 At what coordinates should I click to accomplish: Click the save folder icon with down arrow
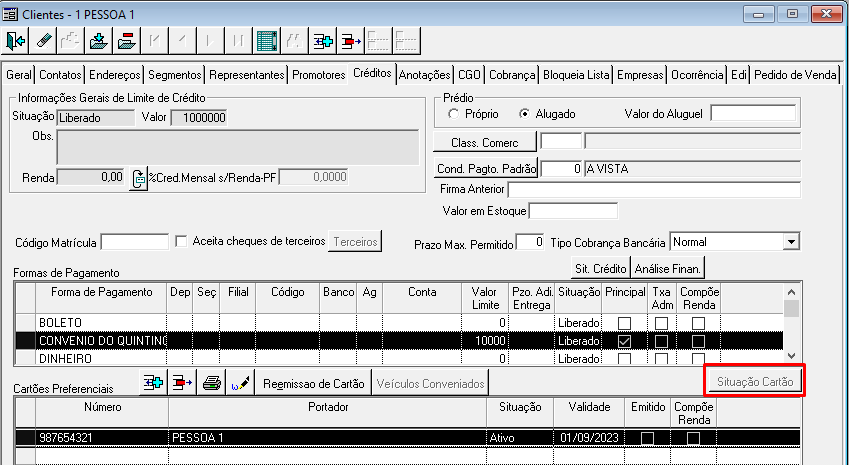98,41
